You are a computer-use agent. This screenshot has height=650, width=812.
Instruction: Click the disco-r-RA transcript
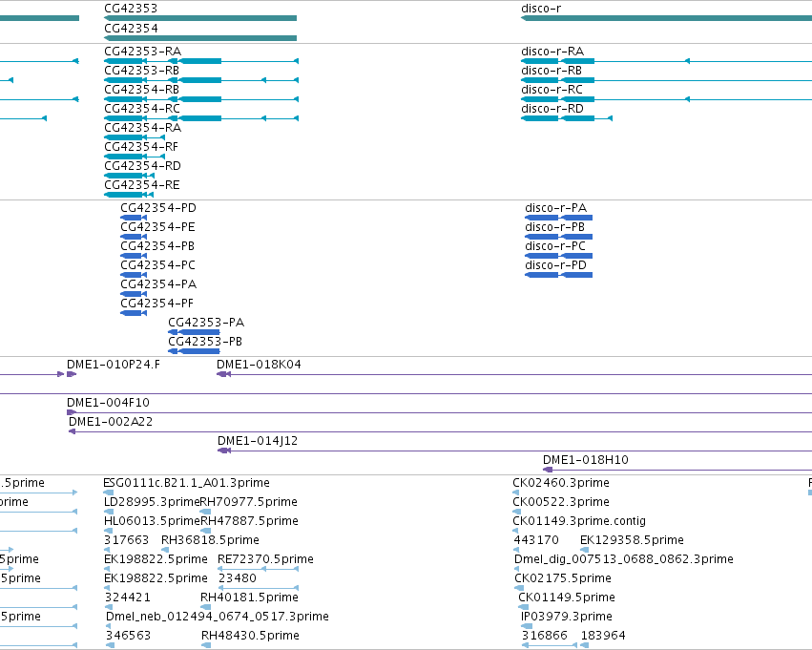(x=666, y=61)
